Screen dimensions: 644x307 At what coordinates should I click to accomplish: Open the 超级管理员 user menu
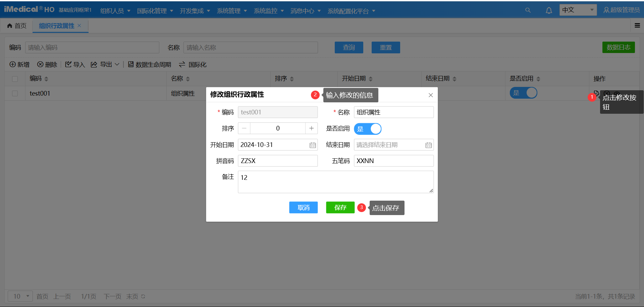coord(622,10)
